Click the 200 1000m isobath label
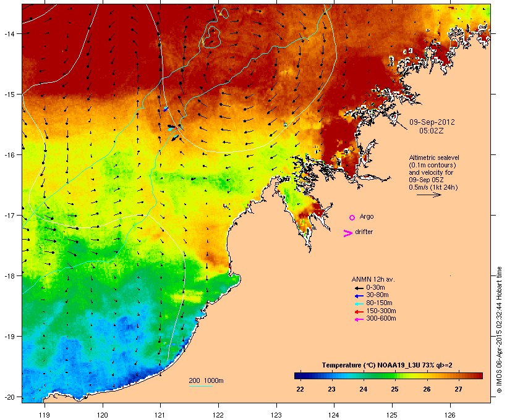 (x=206, y=380)
